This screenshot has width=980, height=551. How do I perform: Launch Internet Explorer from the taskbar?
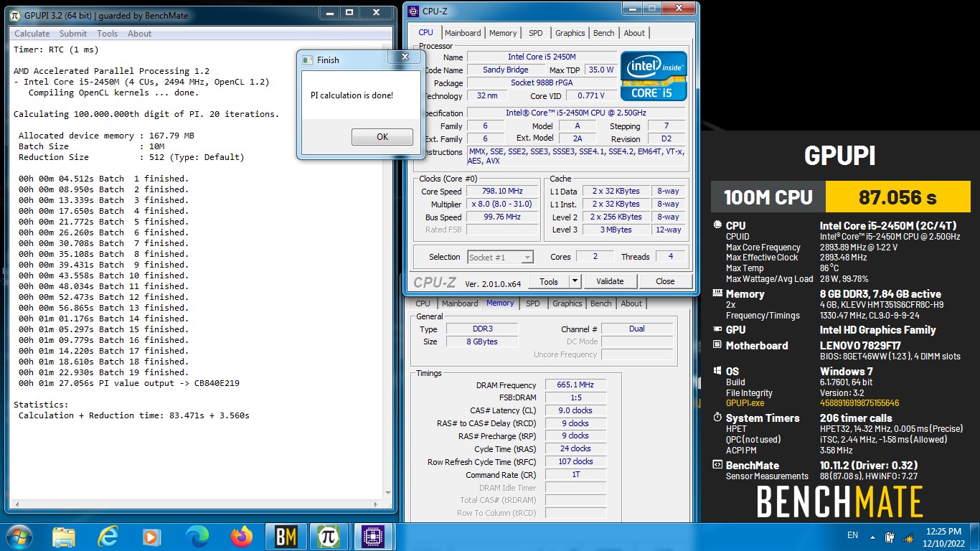[x=108, y=537]
